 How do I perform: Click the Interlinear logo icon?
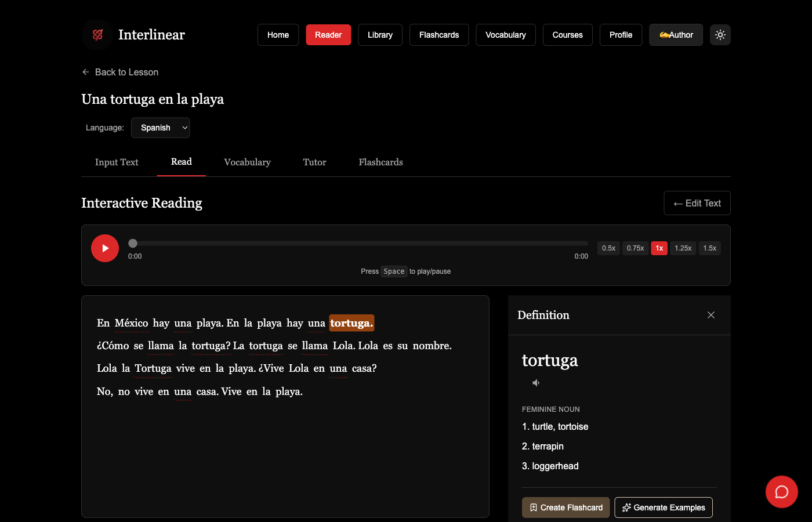tap(97, 35)
